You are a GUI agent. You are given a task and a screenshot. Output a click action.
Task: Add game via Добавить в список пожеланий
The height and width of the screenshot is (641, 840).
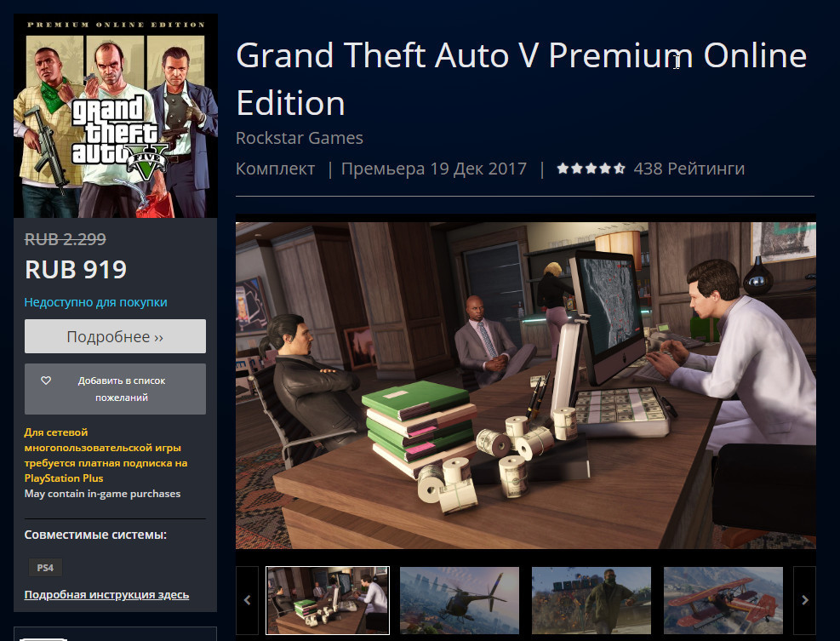pyautogui.click(x=115, y=388)
